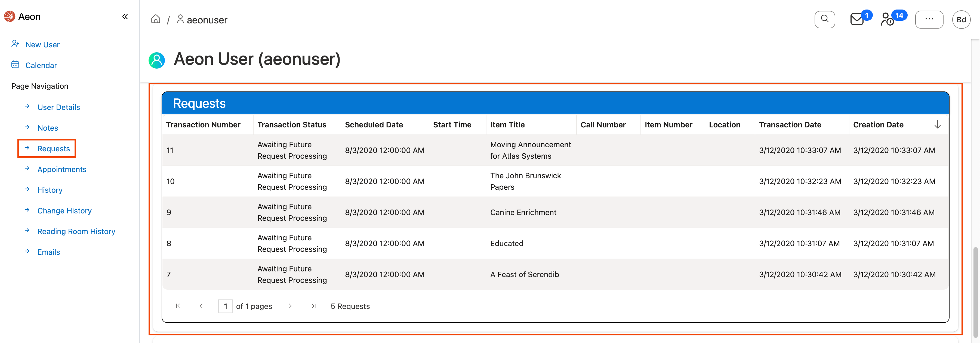Go to the first page of requests
The image size is (980, 343).
(178, 306)
